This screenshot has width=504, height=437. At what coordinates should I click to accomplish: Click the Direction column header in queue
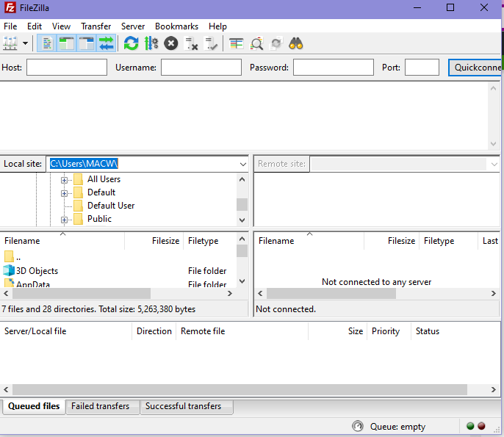click(154, 331)
